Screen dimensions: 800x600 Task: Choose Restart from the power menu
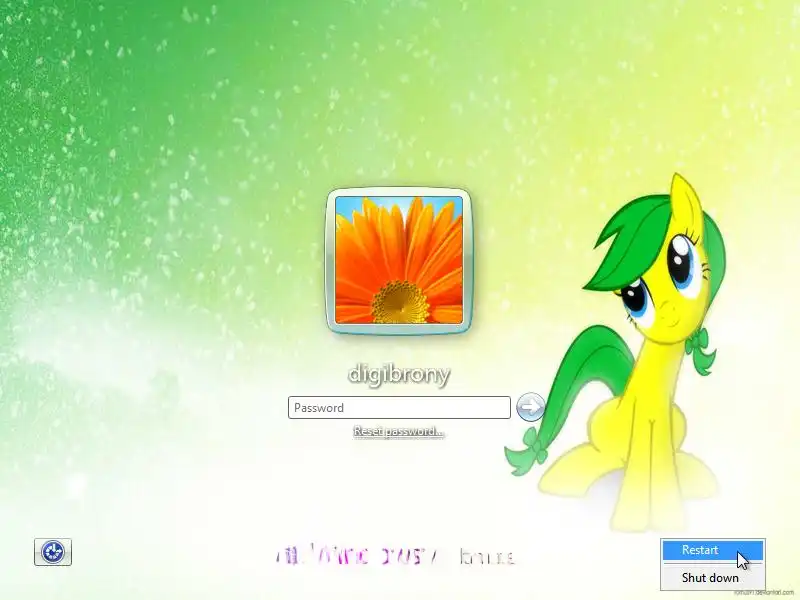[x=712, y=550]
